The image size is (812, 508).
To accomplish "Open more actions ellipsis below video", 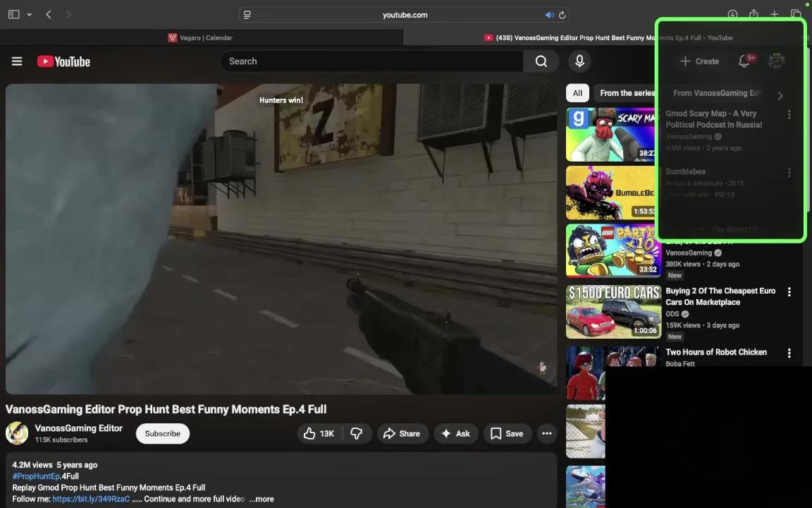I will click(547, 433).
